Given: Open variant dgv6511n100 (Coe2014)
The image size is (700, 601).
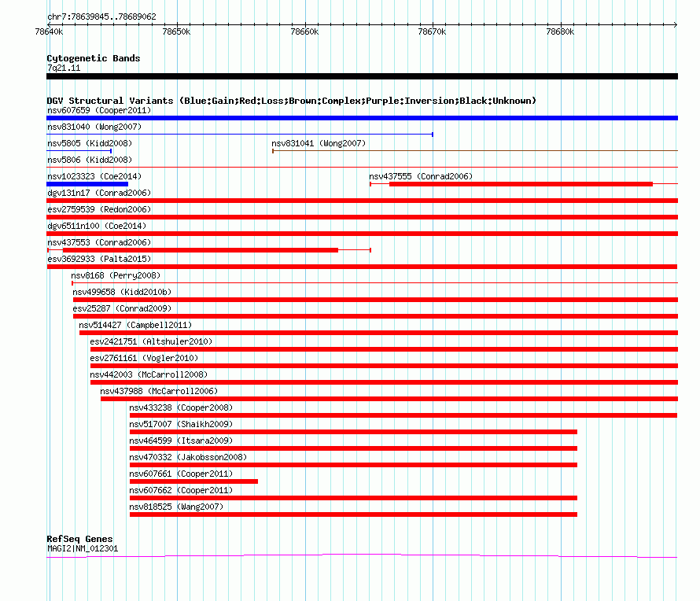Looking at the screenshot, I should 97,226.
